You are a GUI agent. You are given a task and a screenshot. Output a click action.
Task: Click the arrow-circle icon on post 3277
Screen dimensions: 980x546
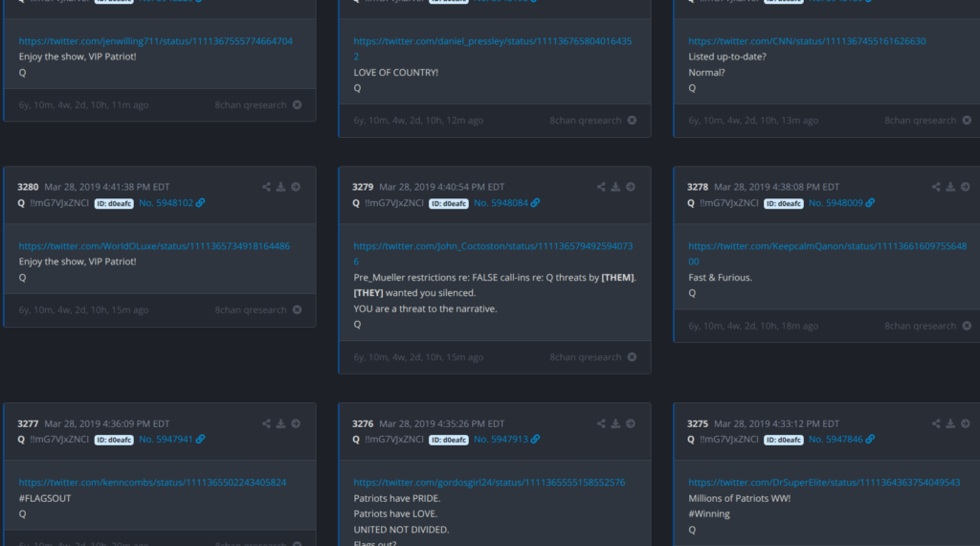(x=296, y=423)
